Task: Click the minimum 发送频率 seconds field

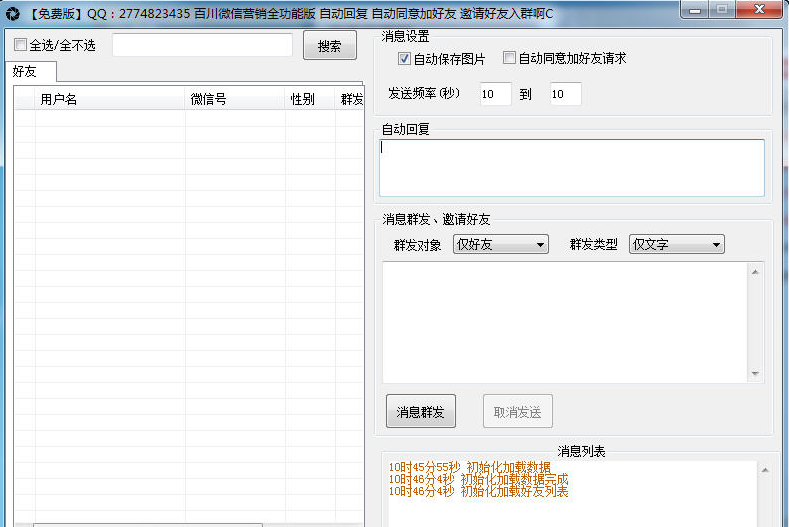Action: click(495, 94)
